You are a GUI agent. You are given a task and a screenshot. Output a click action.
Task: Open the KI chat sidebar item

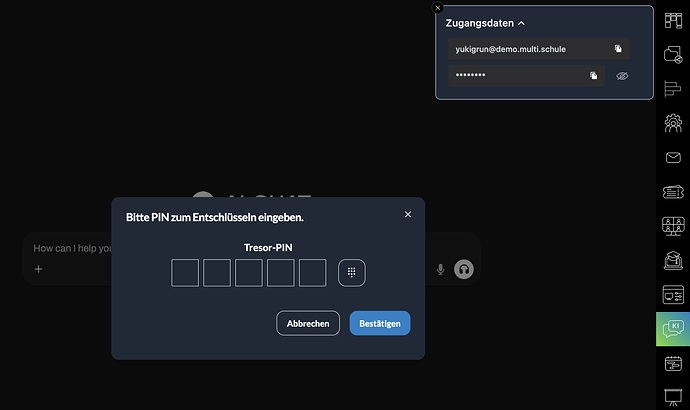[673, 329]
